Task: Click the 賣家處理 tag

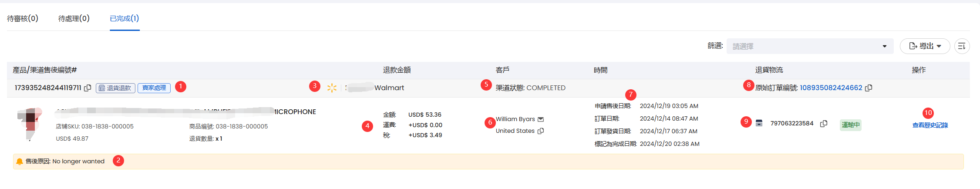Action: [x=154, y=88]
